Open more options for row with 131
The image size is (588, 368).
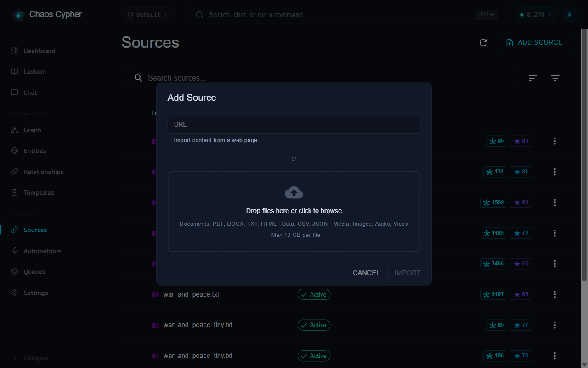point(555,172)
